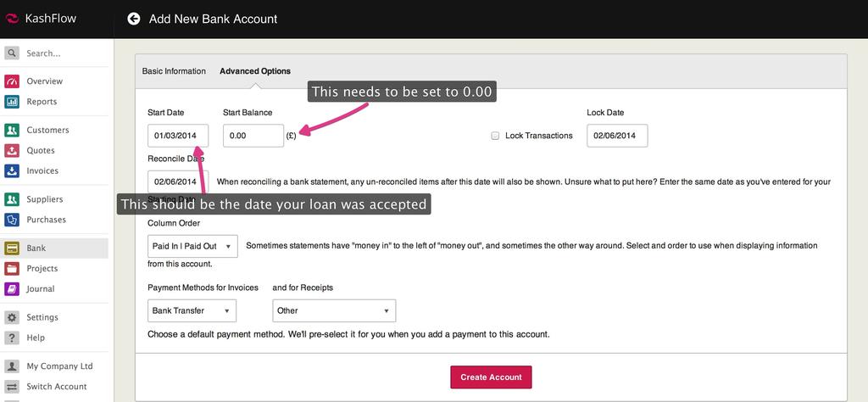Click the back arrow icon in header

[x=133, y=19]
